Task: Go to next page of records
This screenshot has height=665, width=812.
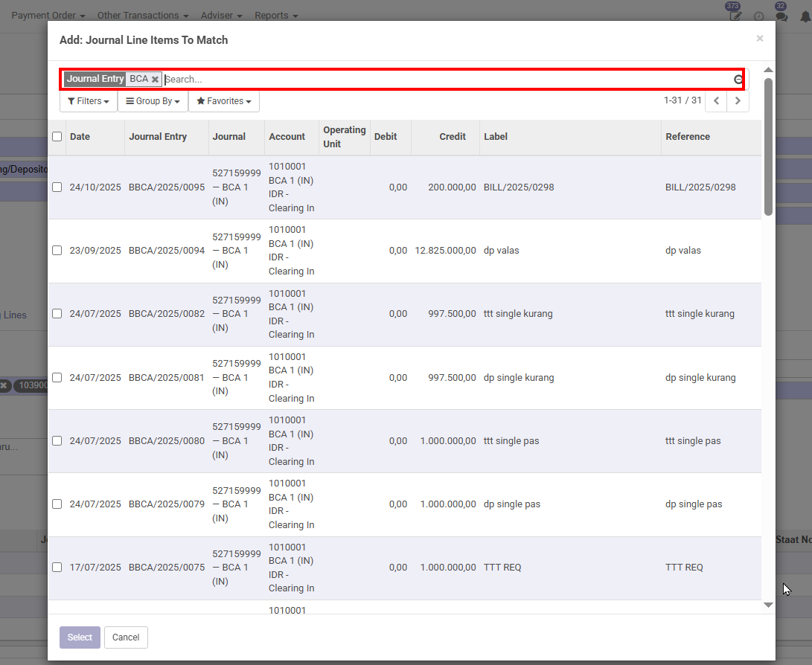Action: 738,101
